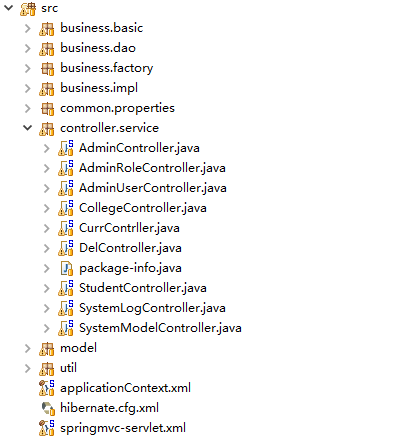Image resolution: width=394 pixels, height=438 pixels.
Task: Expand the util package arrow
Action: 28,368
